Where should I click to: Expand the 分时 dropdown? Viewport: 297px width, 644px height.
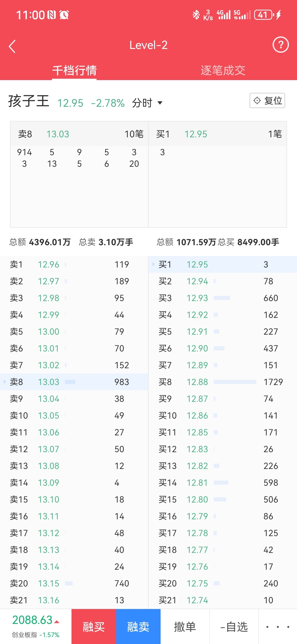pos(147,103)
